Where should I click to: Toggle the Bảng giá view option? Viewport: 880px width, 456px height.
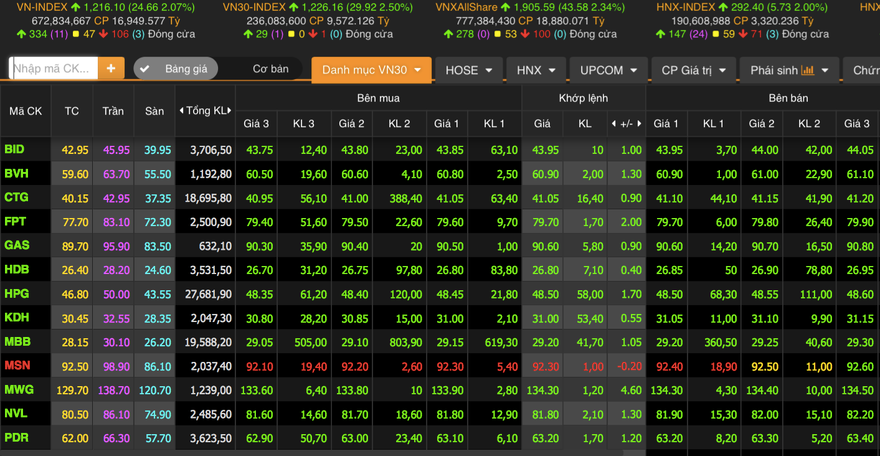(x=175, y=69)
